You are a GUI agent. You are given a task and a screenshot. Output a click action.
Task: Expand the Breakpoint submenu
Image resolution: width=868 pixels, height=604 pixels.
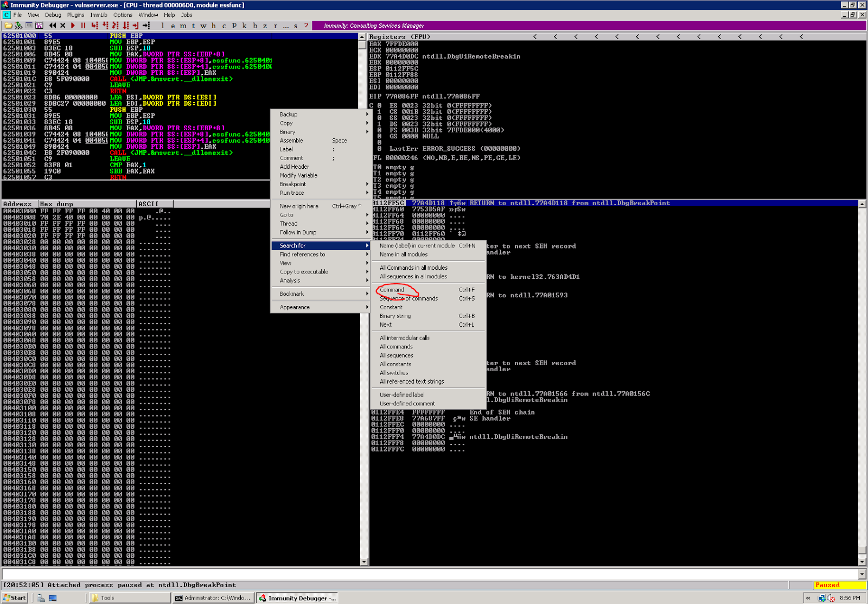coord(321,184)
